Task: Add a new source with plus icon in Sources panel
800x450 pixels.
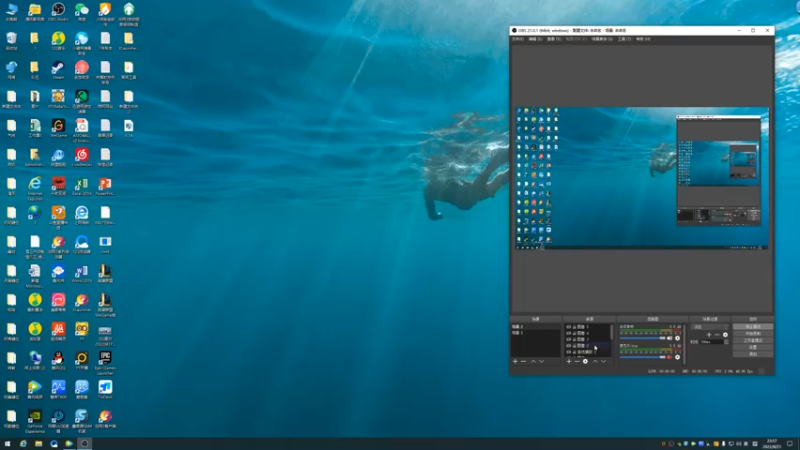Action: [569, 361]
